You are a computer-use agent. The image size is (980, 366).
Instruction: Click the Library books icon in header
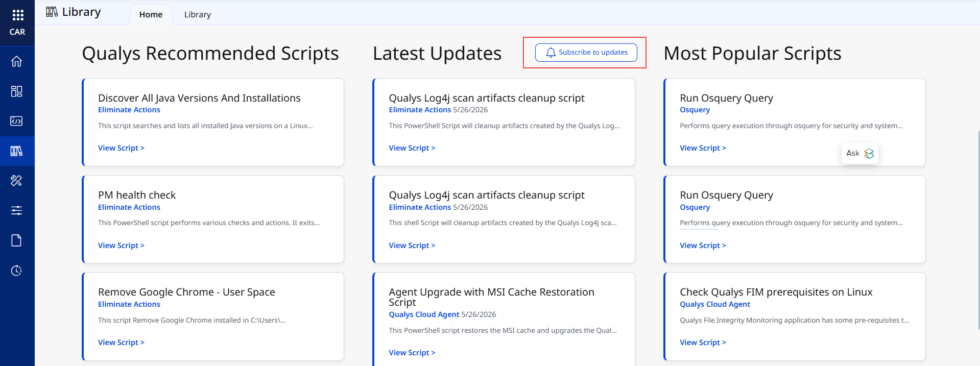(52, 12)
